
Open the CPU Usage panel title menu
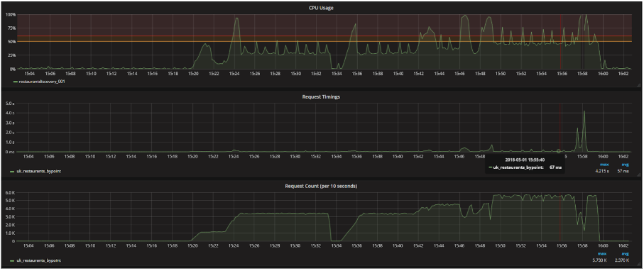point(321,8)
